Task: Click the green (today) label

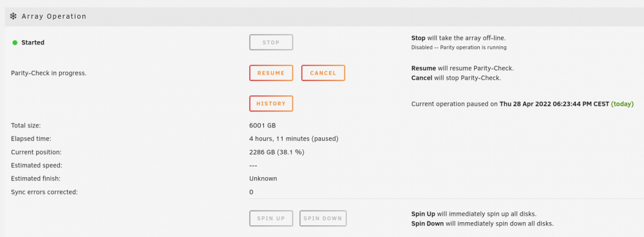Action: (622, 104)
